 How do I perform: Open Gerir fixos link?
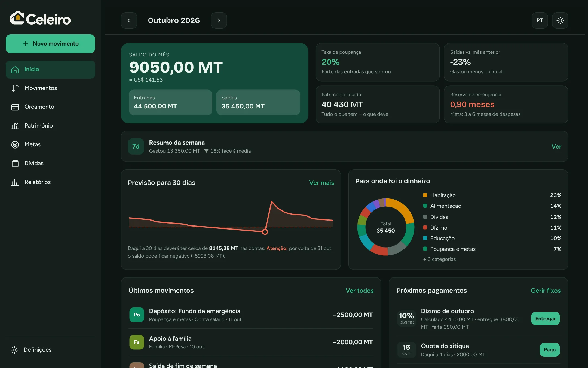(x=546, y=291)
